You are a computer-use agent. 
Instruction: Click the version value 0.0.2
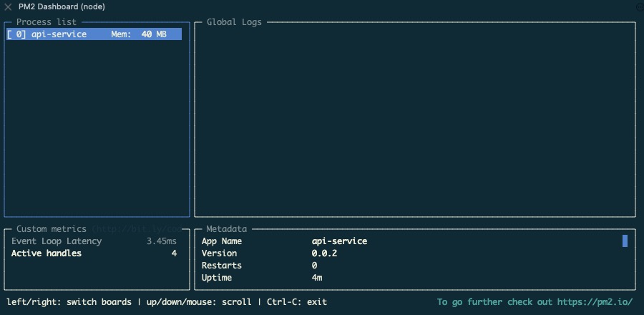pyautogui.click(x=324, y=253)
